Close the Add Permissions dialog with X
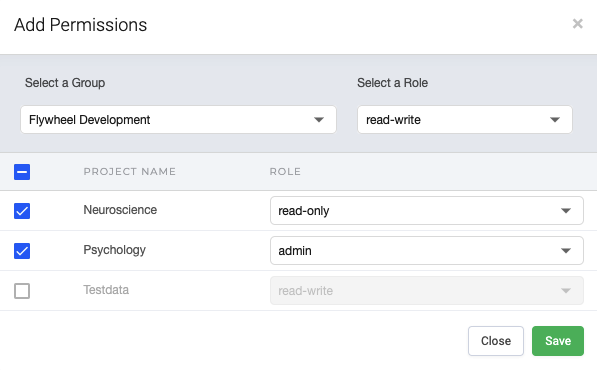The height and width of the screenshot is (370, 597). click(577, 24)
